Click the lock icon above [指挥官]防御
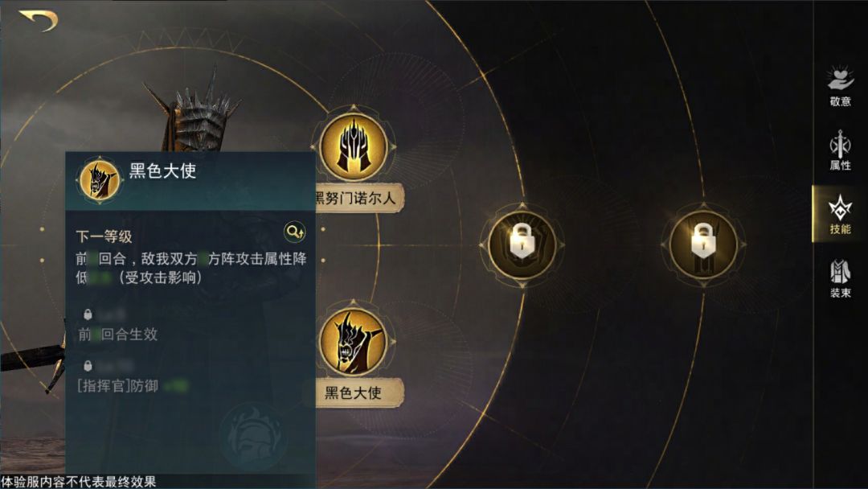868x489 pixels. [x=88, y=365]
